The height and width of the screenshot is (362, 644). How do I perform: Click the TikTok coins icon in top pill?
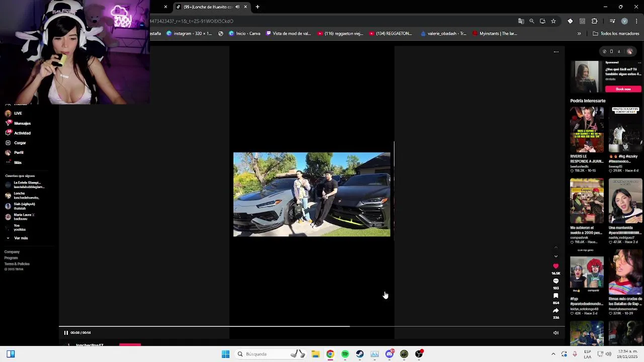(604, 51)
